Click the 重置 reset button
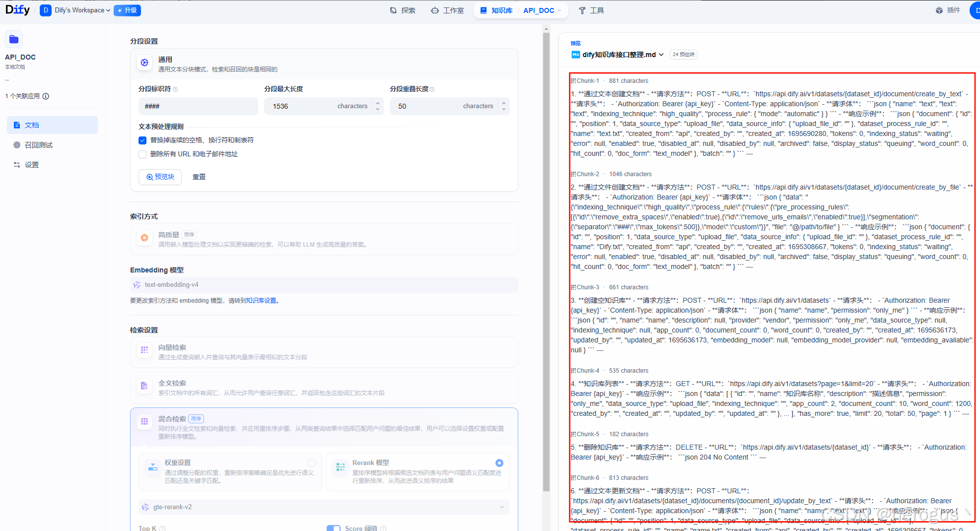 [199, 177]
